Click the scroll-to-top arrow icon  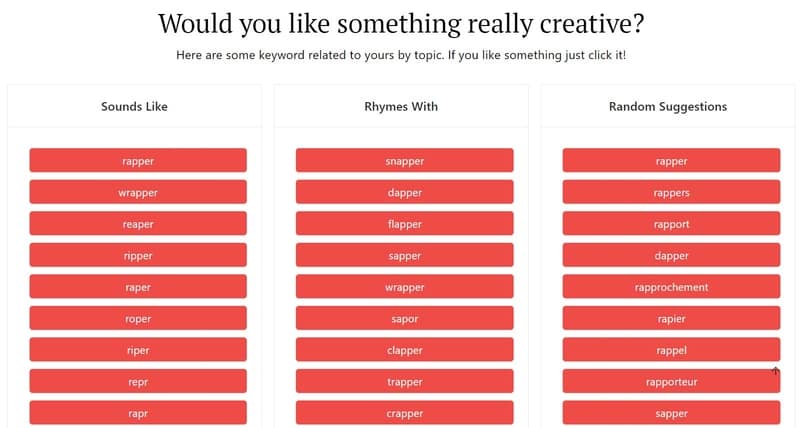tap(775, 372)
